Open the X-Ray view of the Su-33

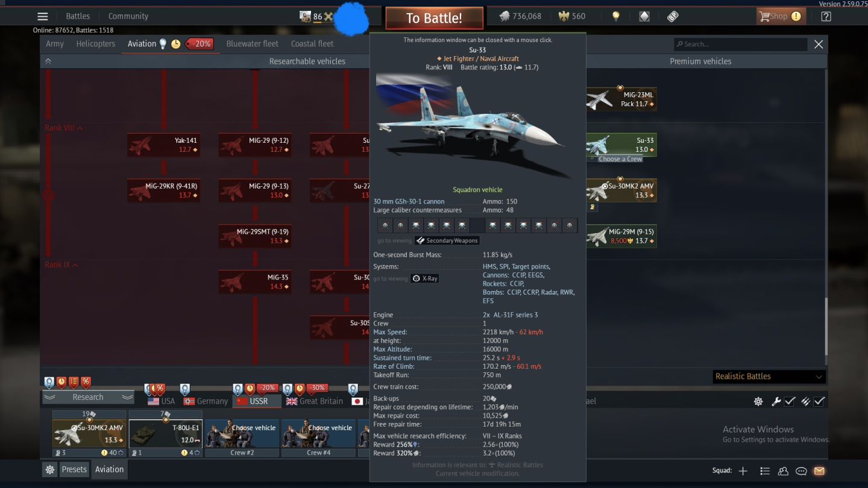click(425, 278)
